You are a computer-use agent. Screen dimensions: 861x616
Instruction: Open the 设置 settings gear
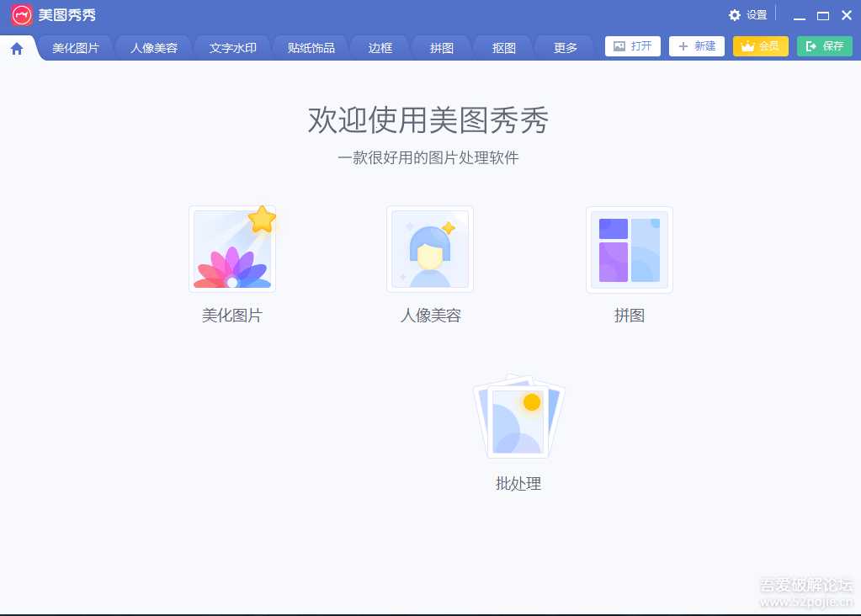(735, 14)
